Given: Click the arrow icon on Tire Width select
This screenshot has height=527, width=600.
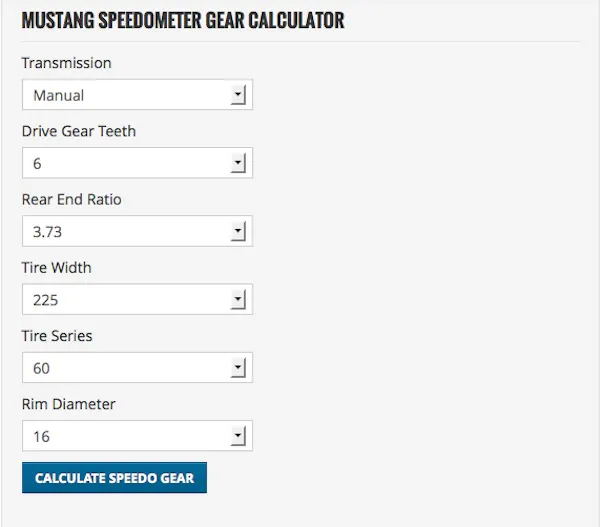Looking at the screenshot, I should coord(238,299).
